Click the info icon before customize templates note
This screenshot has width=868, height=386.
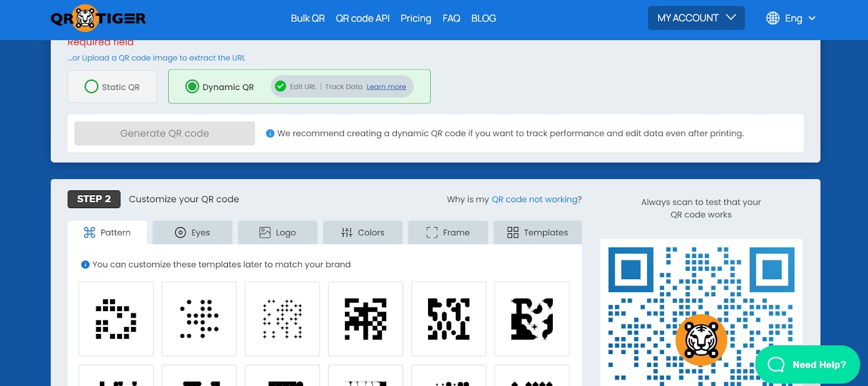click(85, 265)
